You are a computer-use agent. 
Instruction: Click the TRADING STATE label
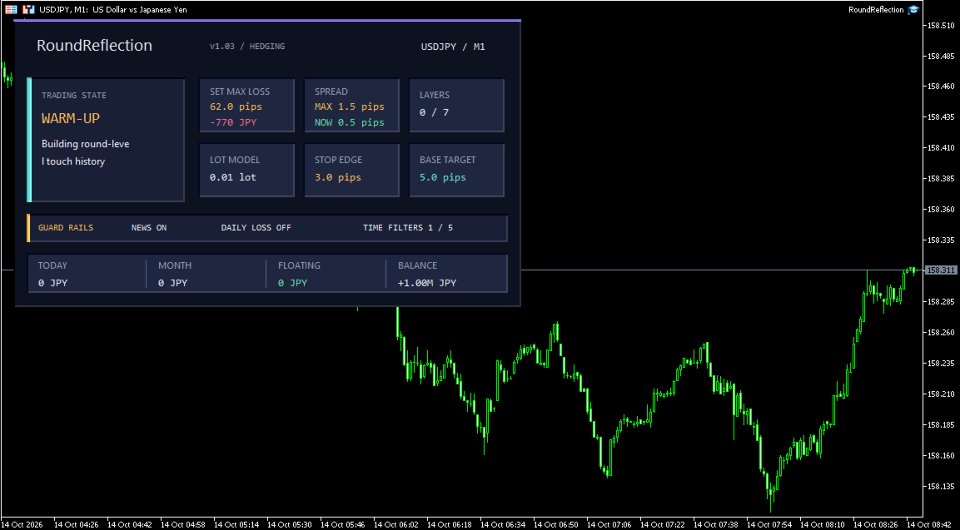coord(73,95)
